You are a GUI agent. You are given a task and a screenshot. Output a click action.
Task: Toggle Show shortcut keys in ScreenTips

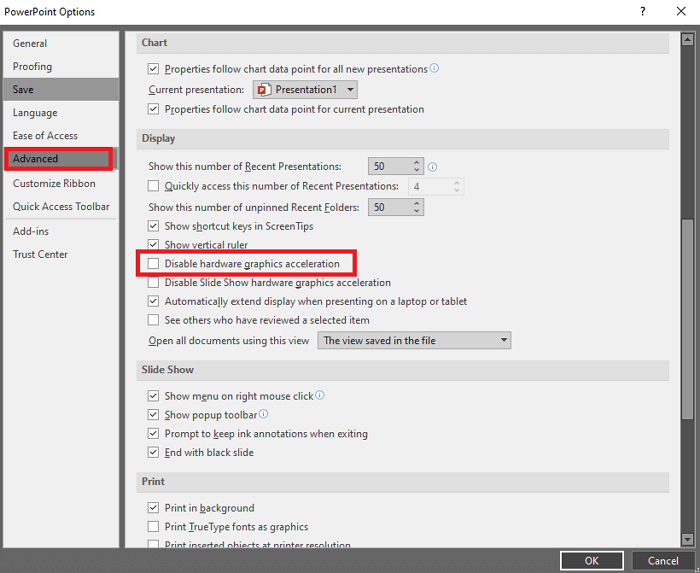click(x=153, y=226)
